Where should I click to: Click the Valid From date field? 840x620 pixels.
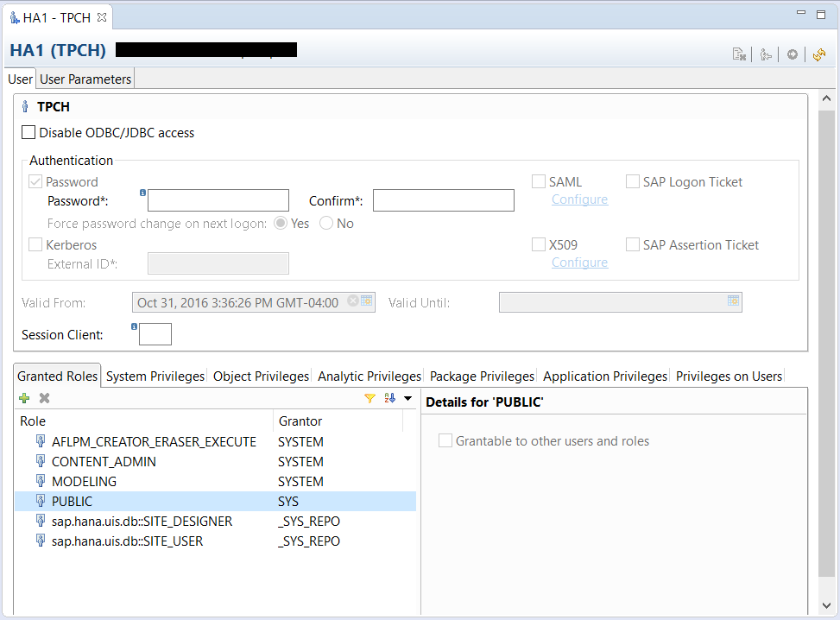tap(254, 302)
